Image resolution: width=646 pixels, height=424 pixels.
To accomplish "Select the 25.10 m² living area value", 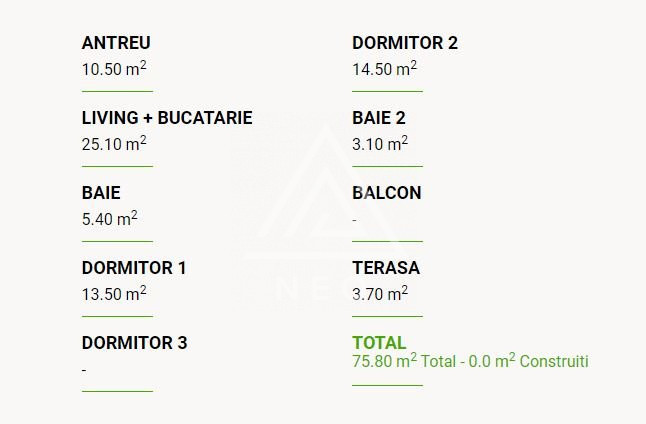I will [x=114, y=144].
